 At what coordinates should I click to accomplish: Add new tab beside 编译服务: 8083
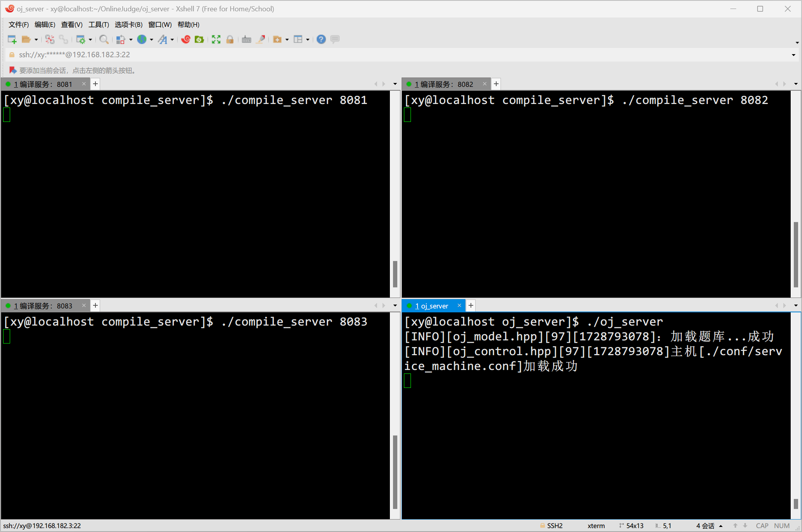click(x=95, y=305)
